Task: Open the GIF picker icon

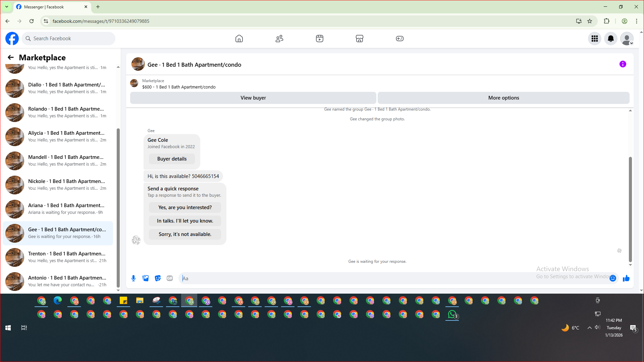Action: pos(170,278)
